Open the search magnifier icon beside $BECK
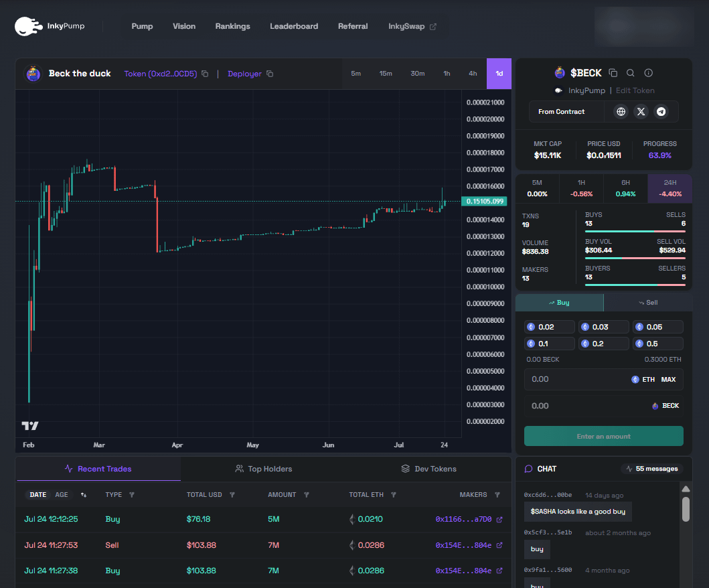 point(630,73)
